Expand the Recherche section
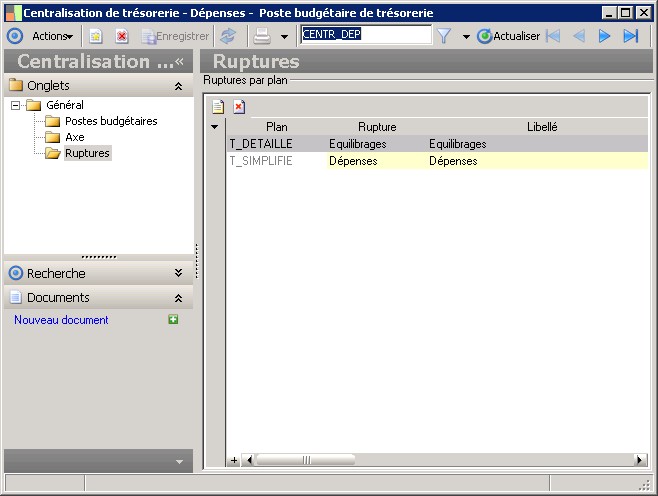The width and height of the screenshot is (658, 496). point(178,273)
